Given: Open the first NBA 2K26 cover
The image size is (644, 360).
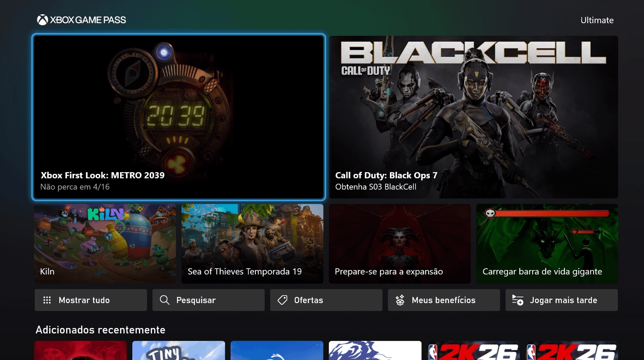Looking at the screenshot, I should [x=473, y=350].
